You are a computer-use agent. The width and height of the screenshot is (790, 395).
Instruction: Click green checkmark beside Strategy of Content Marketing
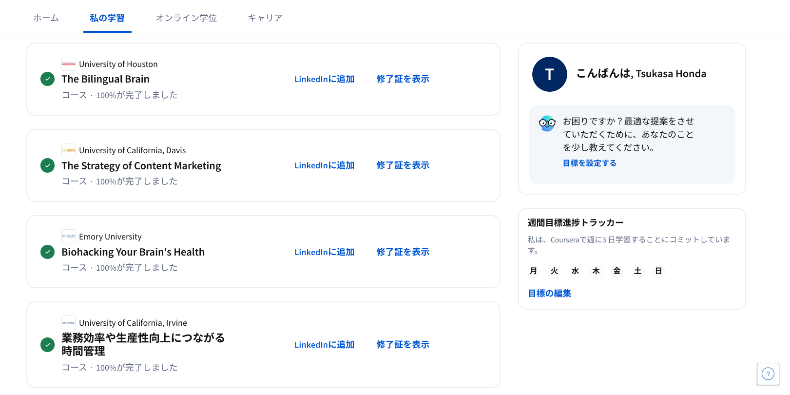(x=47, y=165)
